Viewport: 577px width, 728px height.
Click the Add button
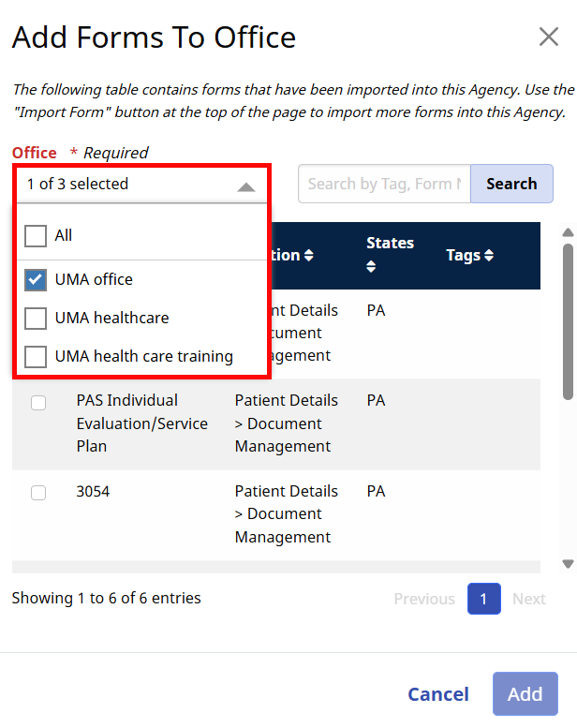click(525, 694)
